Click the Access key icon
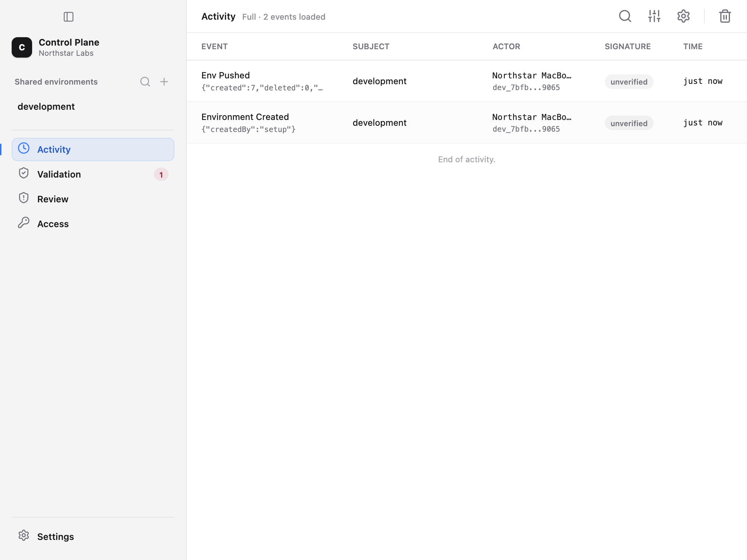 pos(24,223)
